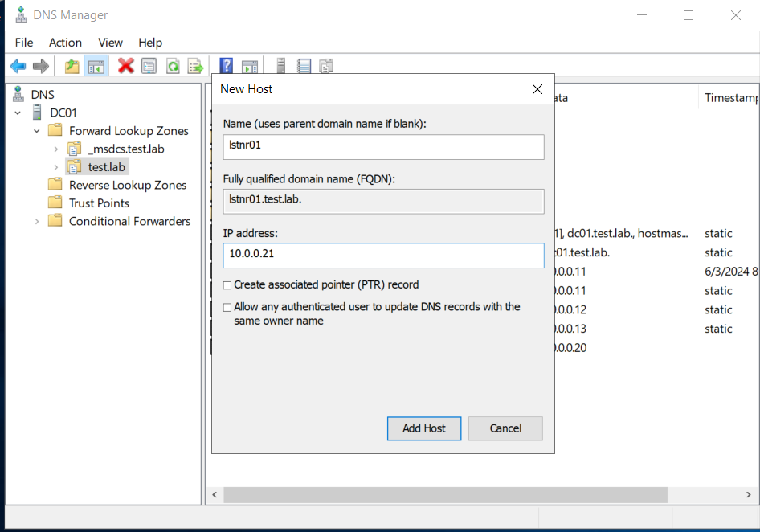Expand the test.lab zone chevron
The width and height of the screenshot is (760, 532).
click(55, 167)
